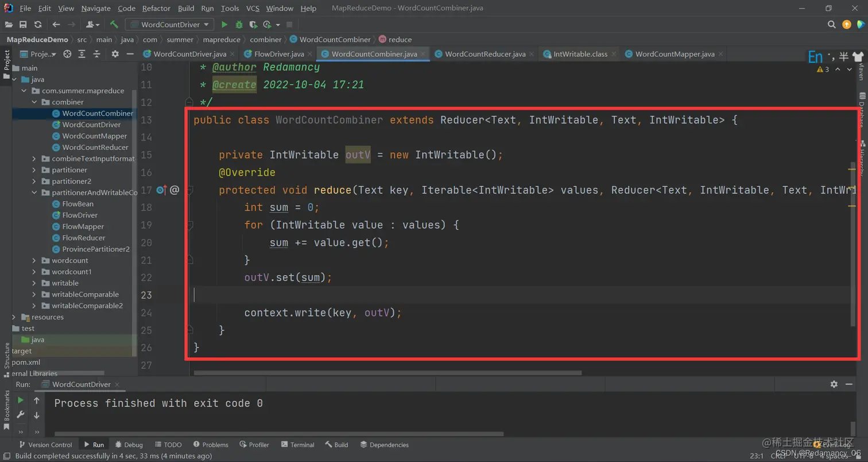
Task: Click the override gutter icon on line 17
Action: click(161, 190)
